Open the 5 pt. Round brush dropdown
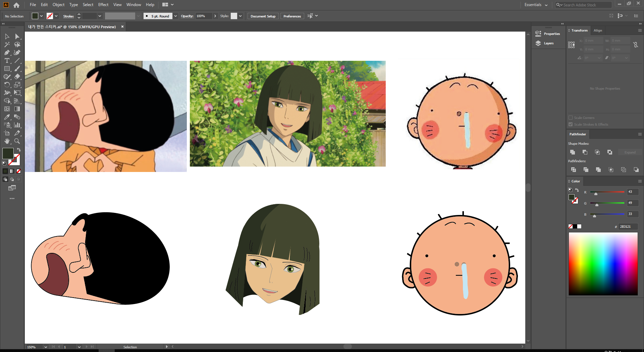The image size is (644, 352). pos(175,16)
